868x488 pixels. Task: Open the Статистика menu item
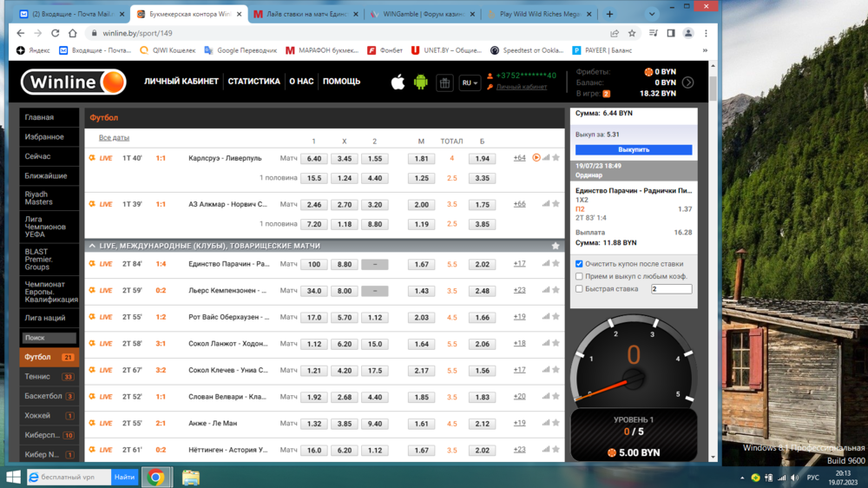253,82
